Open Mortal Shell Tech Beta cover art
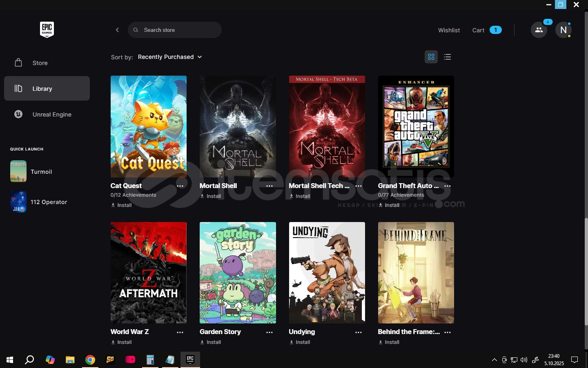Screen dimensions: 588x368 coord(327,126)
